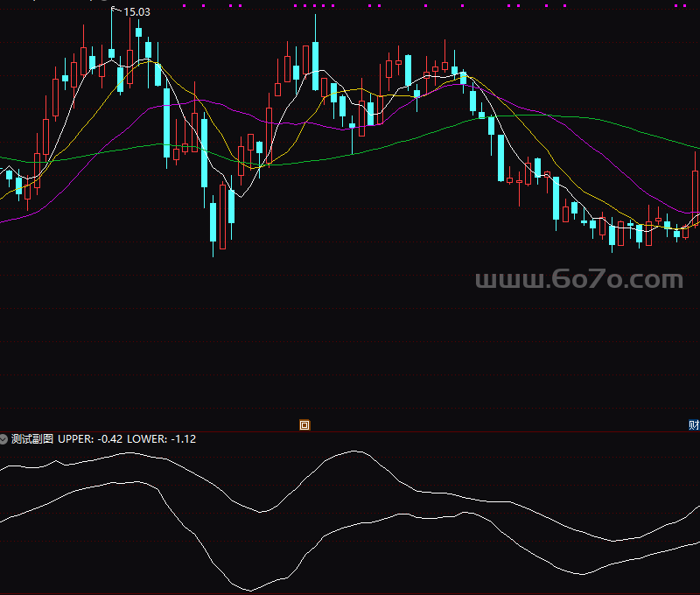Viewport: 700px width, 595px height.
Task: Click the rightmost magenta dot at the top edge
Action: coord(685,6)
